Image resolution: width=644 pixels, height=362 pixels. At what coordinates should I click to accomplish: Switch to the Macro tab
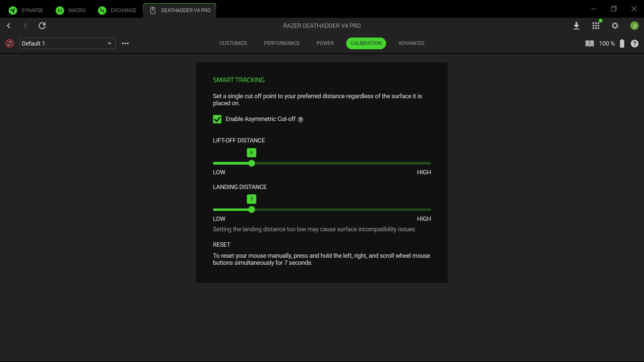71,10
